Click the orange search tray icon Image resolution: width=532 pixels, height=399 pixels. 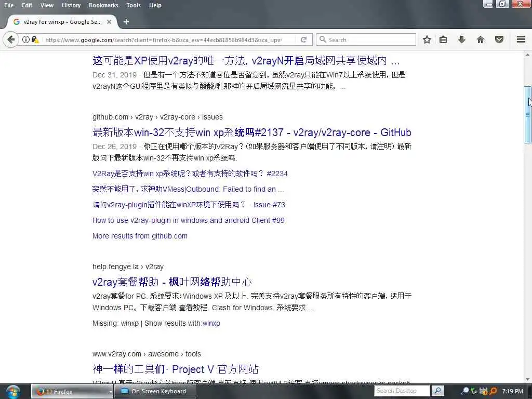[x=494, y=391]
